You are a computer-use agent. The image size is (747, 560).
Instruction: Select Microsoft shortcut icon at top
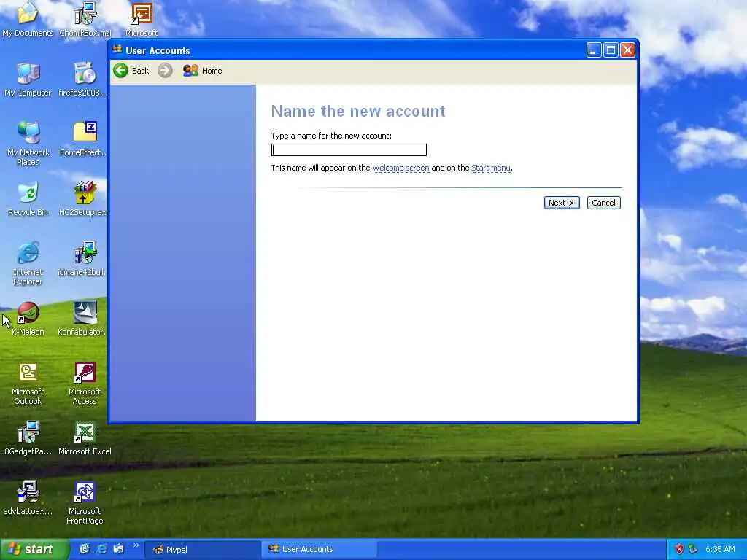(142, 19)
